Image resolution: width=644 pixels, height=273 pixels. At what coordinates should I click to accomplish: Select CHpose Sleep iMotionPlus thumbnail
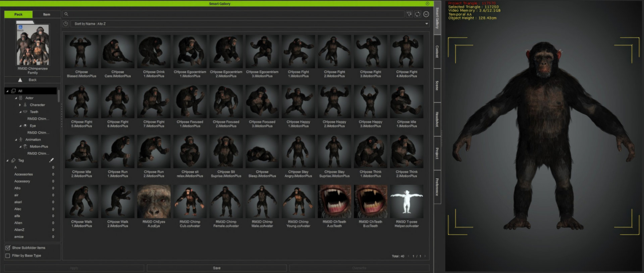coord(262,151)
